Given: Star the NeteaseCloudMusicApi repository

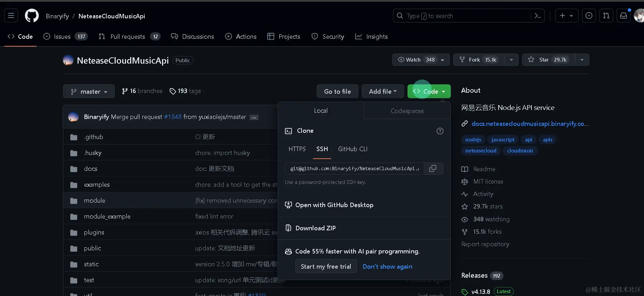Looking at the screenshot, I should point(548,60).
